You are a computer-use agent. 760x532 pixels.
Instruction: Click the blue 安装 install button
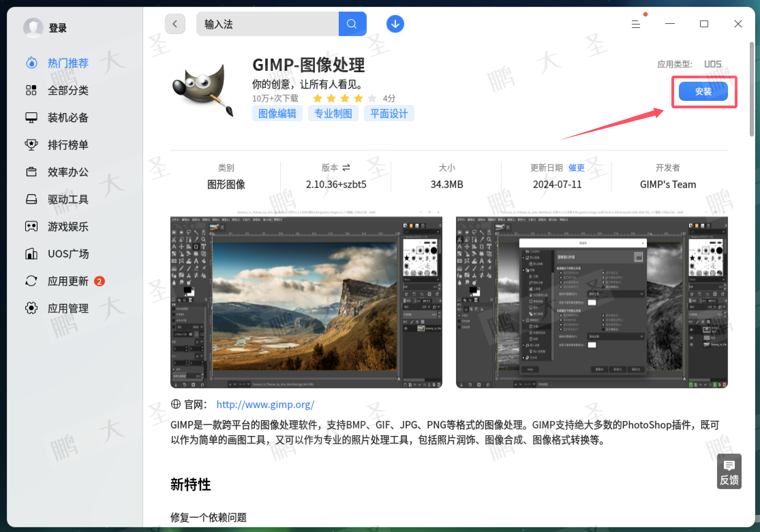703,91
